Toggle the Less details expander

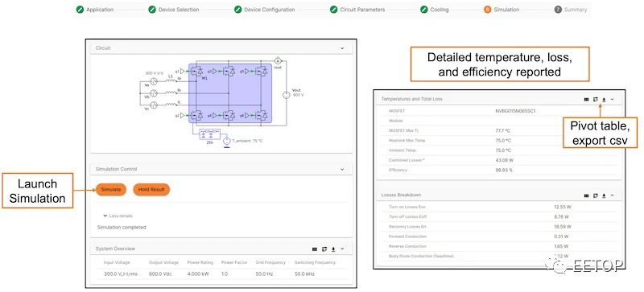click(x=118, y=216)
